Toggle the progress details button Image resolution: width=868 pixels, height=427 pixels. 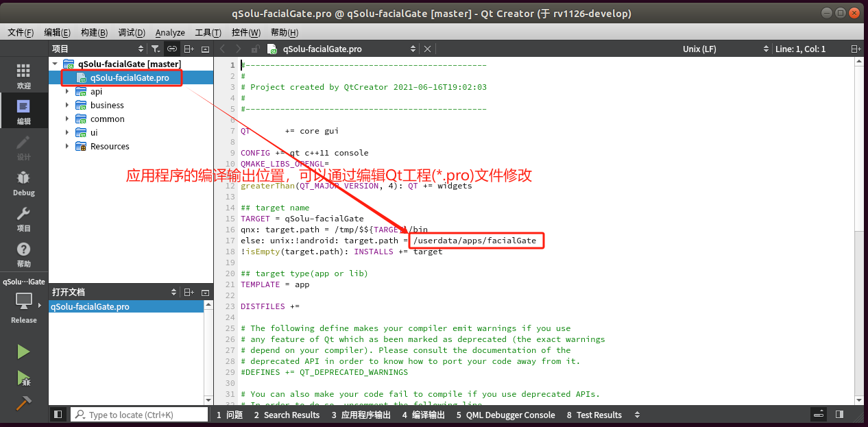(x=818, y=415)
